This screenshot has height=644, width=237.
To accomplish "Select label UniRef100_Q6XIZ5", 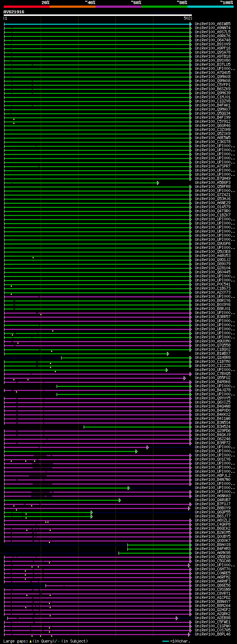I will point(213,402).
